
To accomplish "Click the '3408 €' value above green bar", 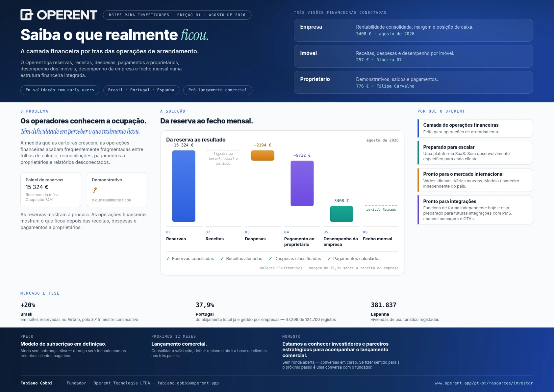I will click(x=341, y=201).
